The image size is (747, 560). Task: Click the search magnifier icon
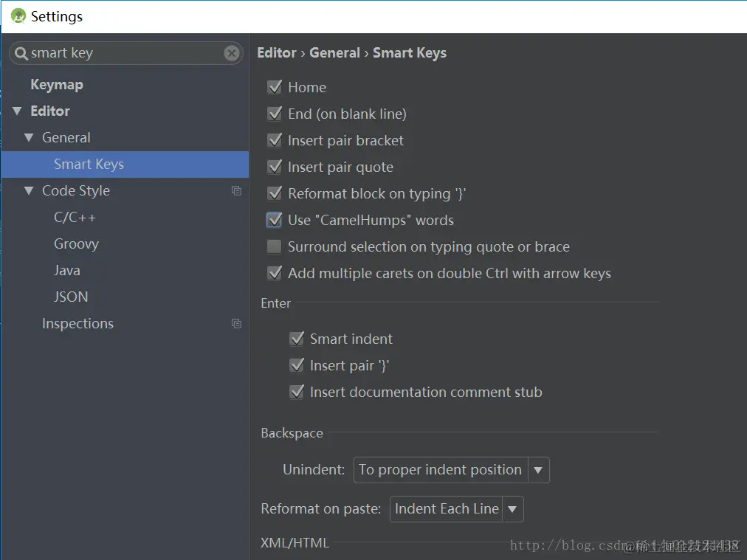[21, 53]
